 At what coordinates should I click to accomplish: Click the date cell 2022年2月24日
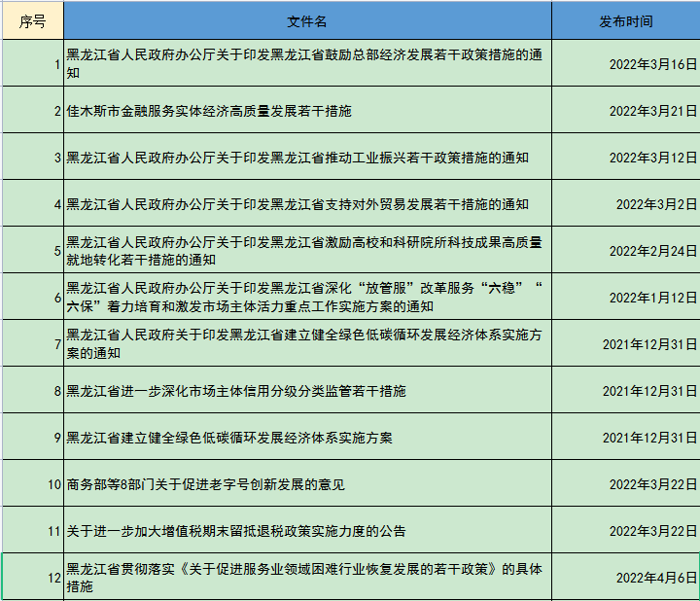(625, 251)
